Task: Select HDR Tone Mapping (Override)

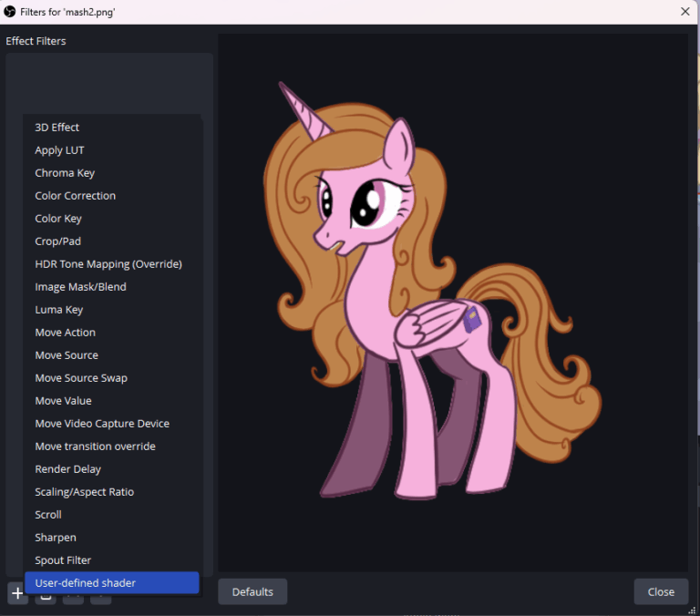Action: tap(108, 264)
